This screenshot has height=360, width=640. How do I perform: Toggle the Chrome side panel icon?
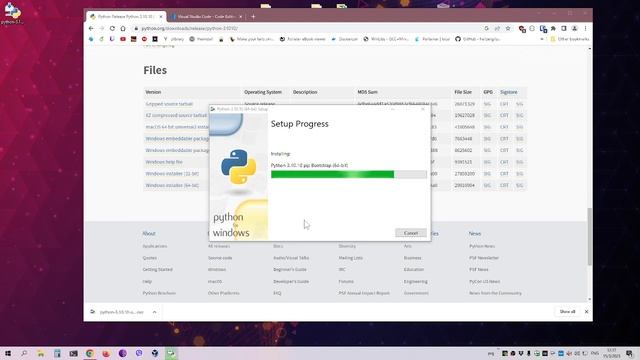click(x=564, y=29)
